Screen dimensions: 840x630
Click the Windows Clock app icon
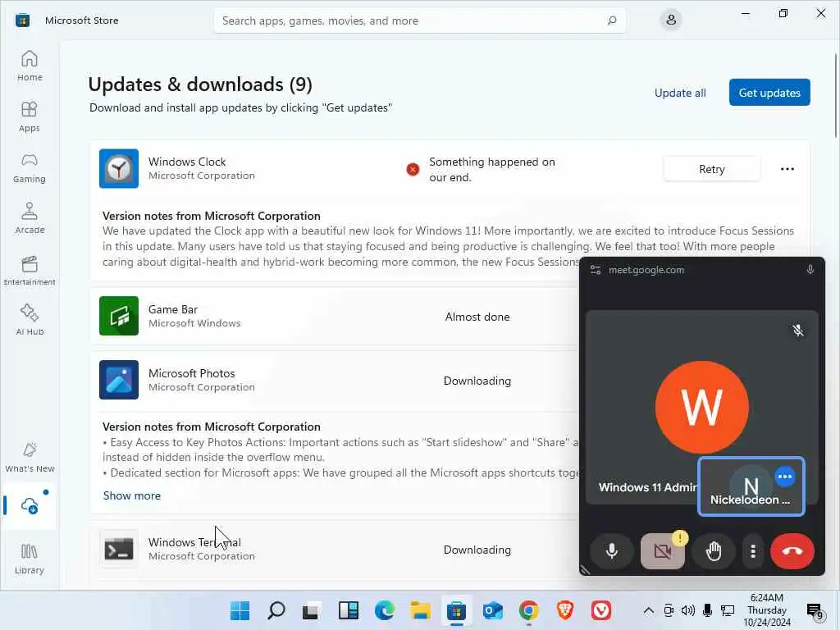[119, 169]
